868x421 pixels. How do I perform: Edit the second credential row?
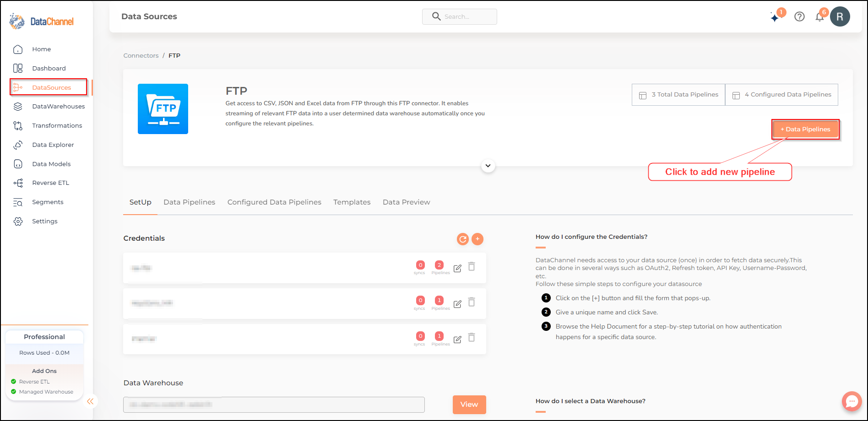click(x=457, y=304)
